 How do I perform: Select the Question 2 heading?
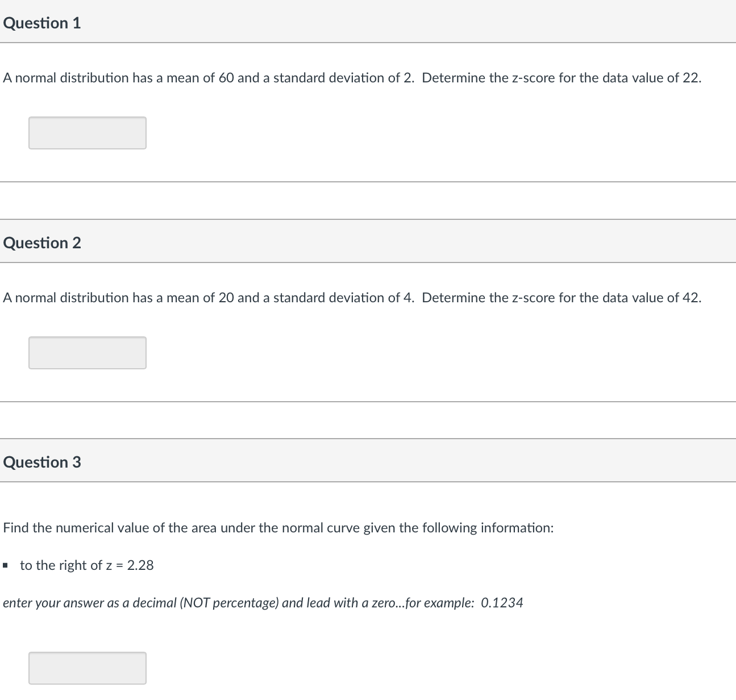click(42, 243)
